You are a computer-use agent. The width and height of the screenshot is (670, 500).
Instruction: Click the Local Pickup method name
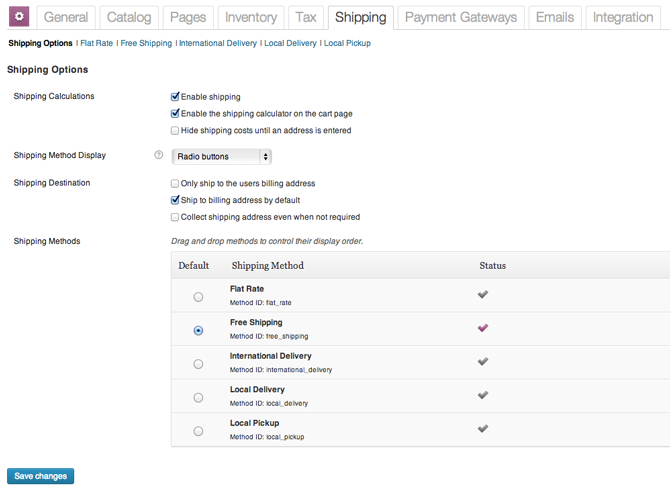(255, 423)
